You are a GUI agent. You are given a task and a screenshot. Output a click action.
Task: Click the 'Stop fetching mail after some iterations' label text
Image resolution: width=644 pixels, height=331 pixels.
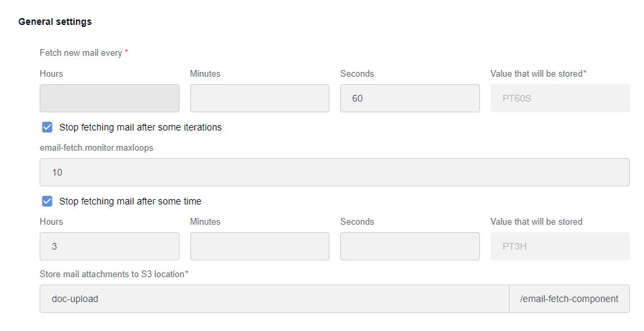point(140,127)
